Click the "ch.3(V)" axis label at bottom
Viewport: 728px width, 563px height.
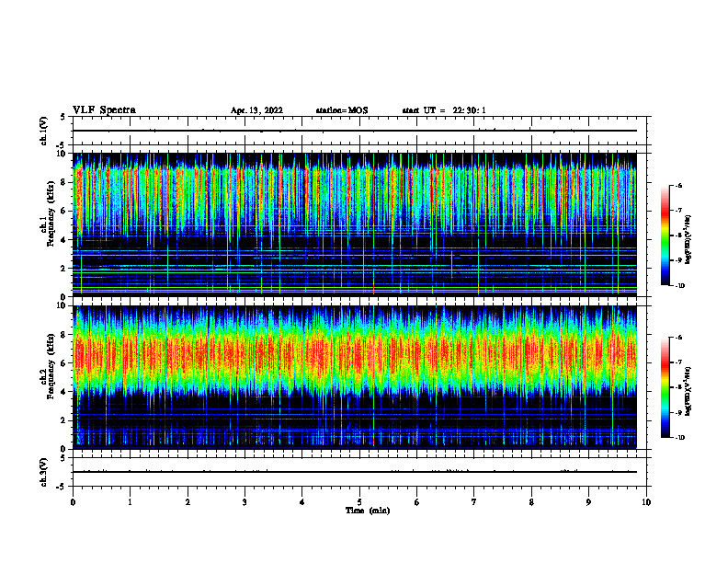tap(44, 472)
